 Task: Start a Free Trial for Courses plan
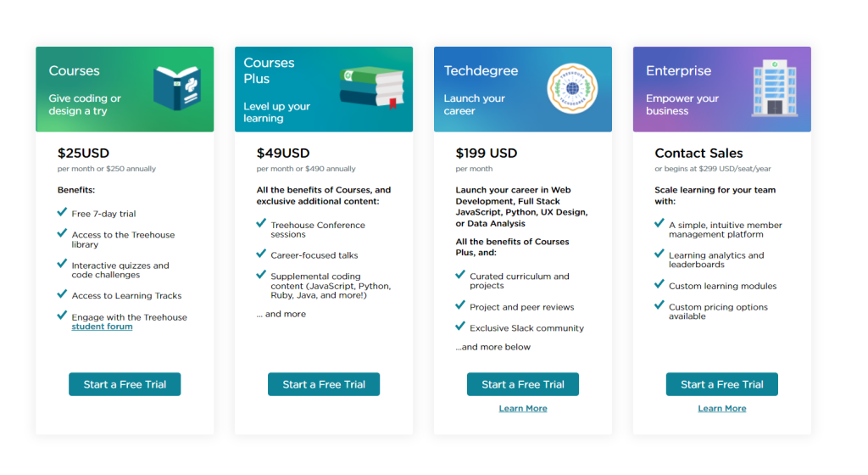125,384
